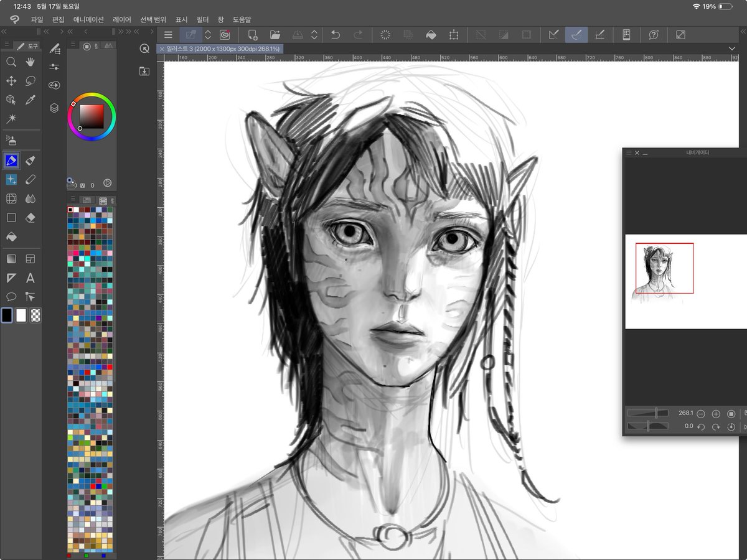747x560 pixels.
Task: Select the transparent color checkered box
Action: (35, 315)
